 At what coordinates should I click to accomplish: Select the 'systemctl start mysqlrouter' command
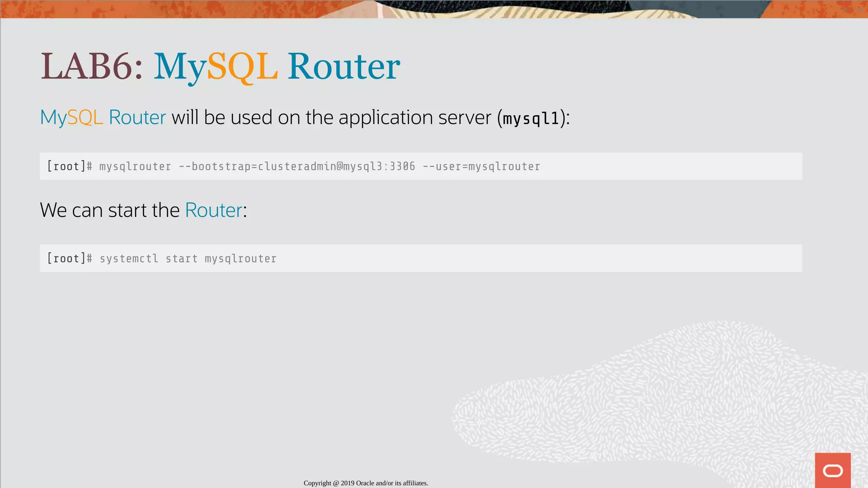188,258
